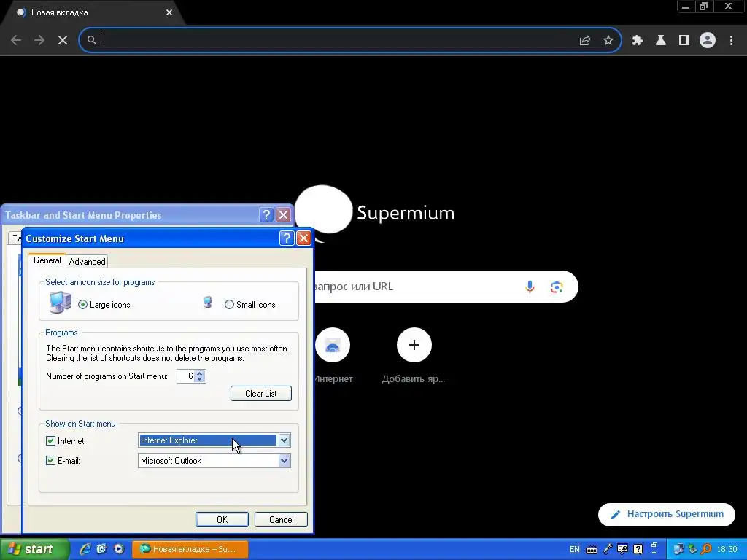Click the browser Forward arrow
The image size is (747, 560).
tap(39, 40)
